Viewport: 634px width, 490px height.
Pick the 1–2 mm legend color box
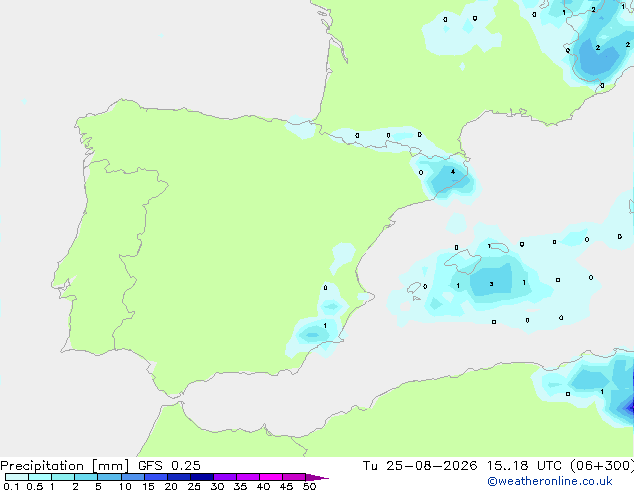(63, 477)
